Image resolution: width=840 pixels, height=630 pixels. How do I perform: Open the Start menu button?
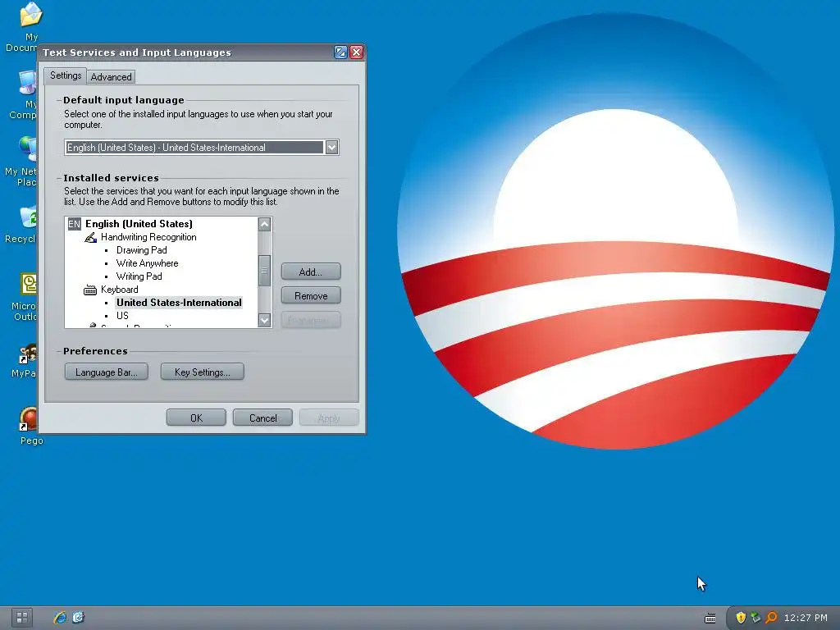[x=22, y=618]
